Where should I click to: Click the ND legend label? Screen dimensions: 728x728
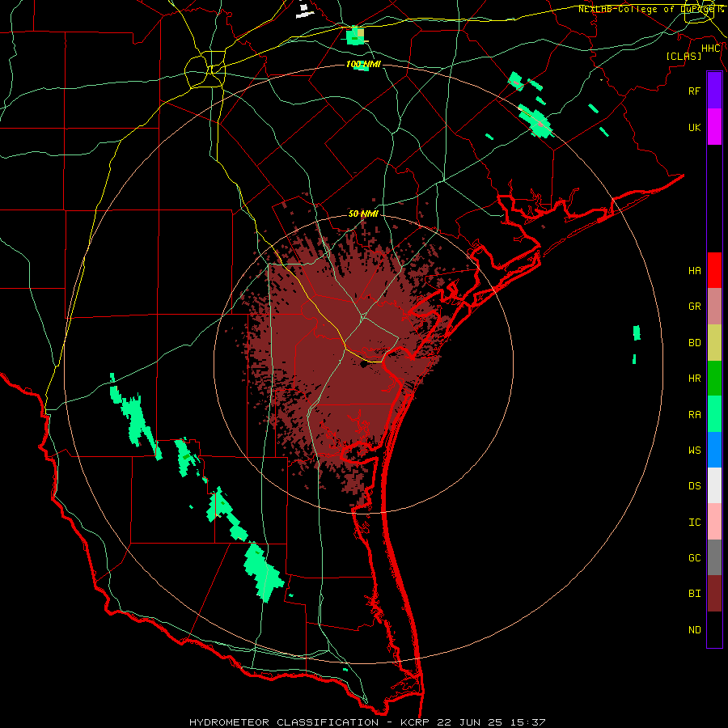click(x=695, y=630)
